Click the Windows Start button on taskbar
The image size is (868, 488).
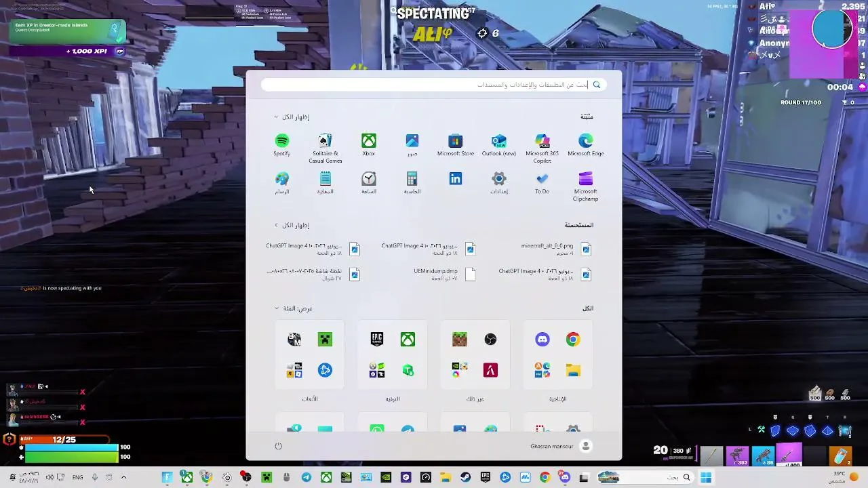pyautogui.click(x=706, y=477)
